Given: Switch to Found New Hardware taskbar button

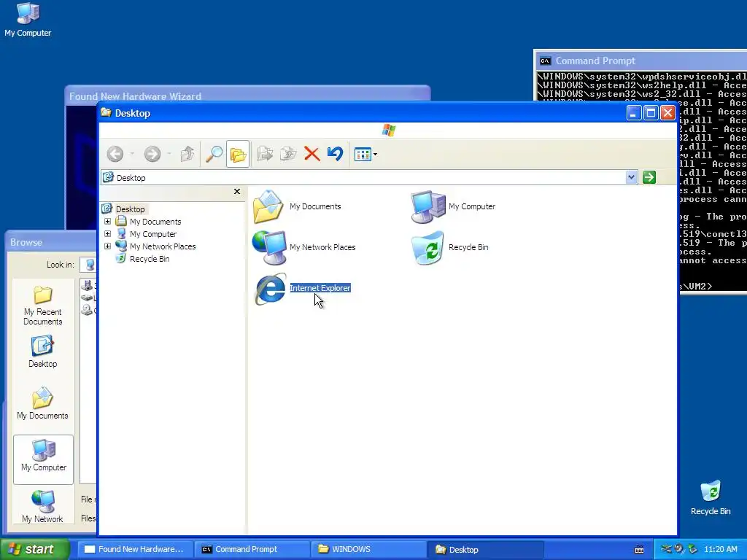Looking at the screenshot, I should pos(135,549).
